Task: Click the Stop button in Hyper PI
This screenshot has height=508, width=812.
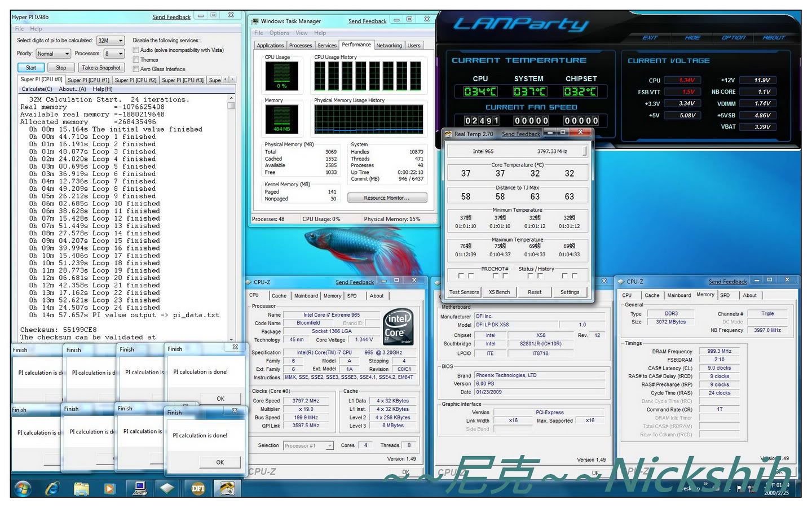Action: pyautogui.click(x=61, y=68)
